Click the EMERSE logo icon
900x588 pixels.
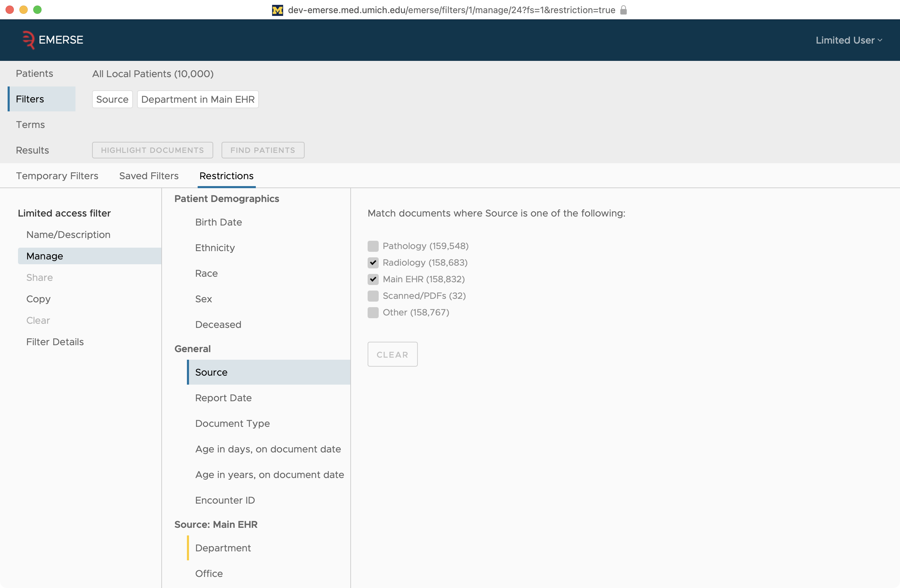(x=28, y=40)
